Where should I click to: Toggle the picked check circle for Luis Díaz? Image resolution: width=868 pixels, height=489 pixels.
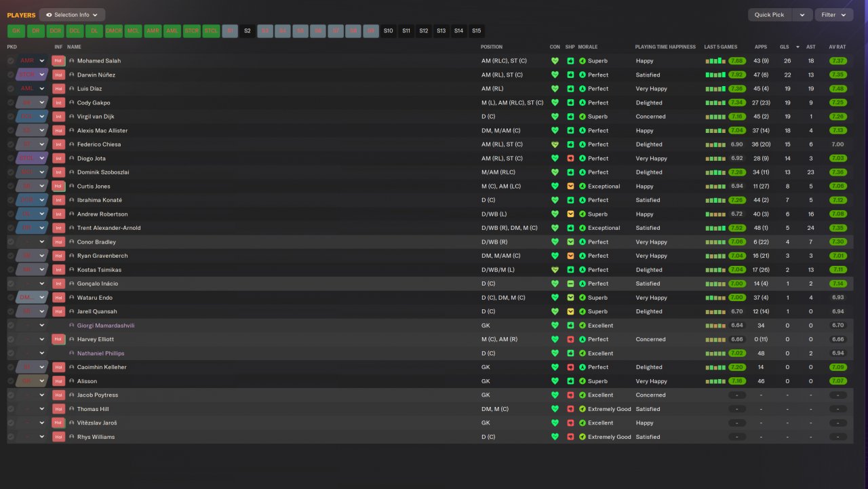coord(11,89)
